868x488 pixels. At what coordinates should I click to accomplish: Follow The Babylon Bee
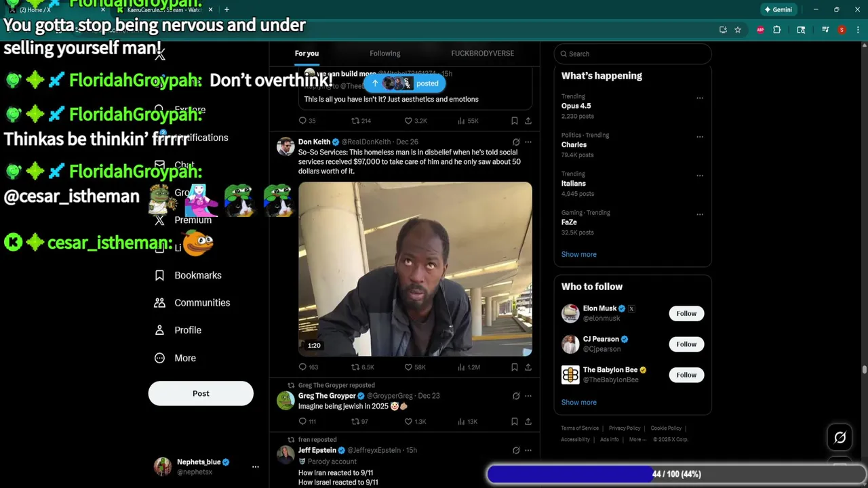point(686,375)
